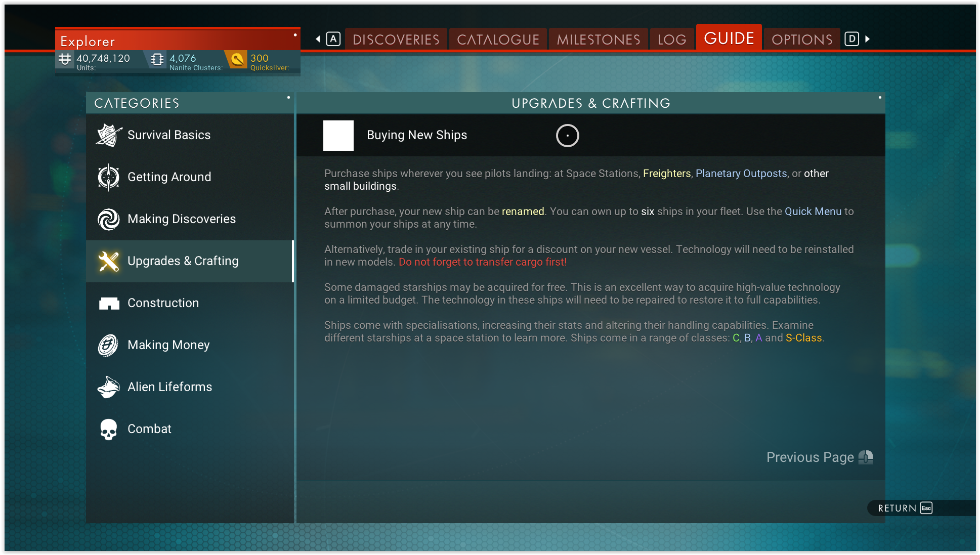Open the Catalogue tab
Viewport: 980px width, 555px height.
(x=498, y=39)
